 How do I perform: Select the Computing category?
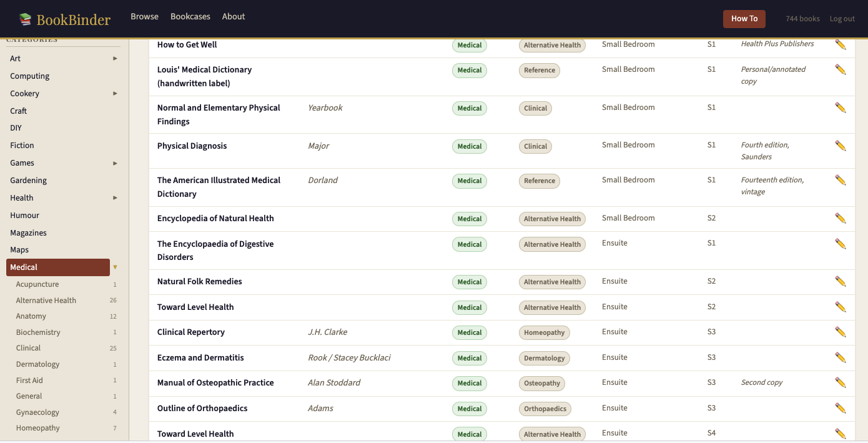[29, 76]
